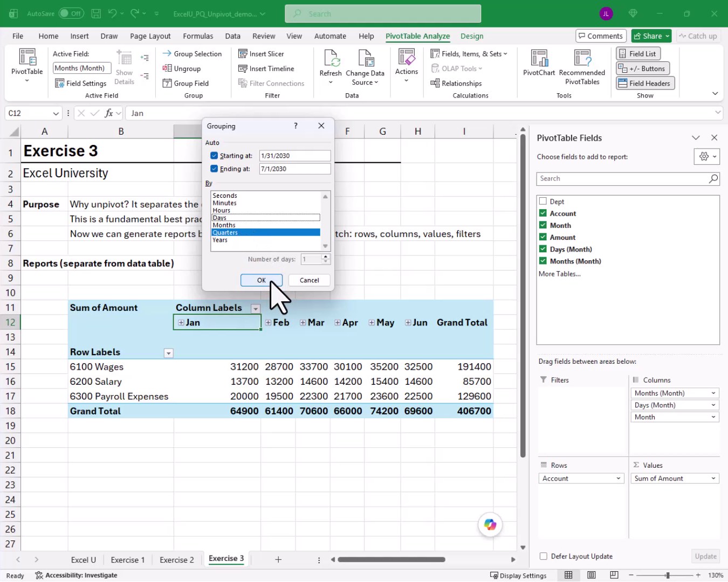Click the fields Search box in pane
The width and height of the screenshot is (728, 582).
click(628, 178)
